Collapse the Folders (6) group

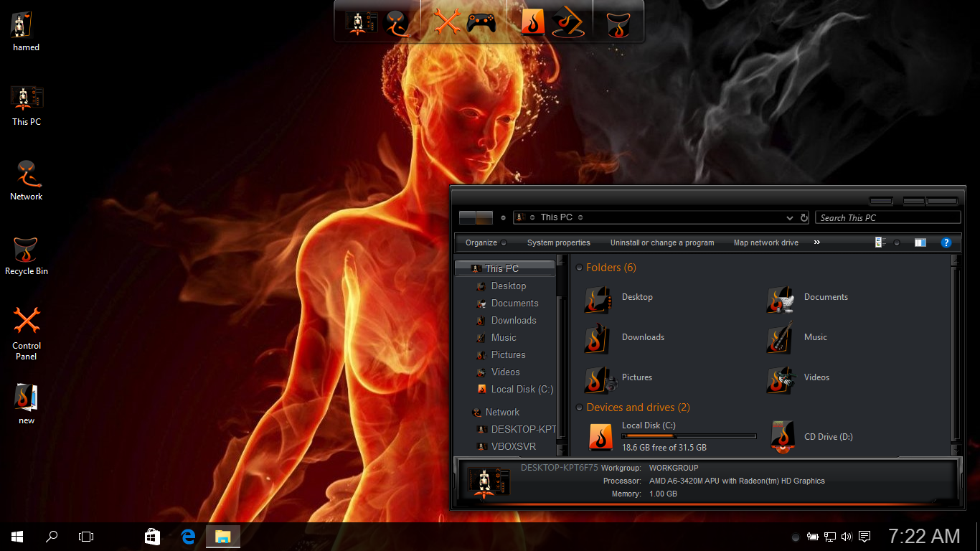[x=579, y=268]
